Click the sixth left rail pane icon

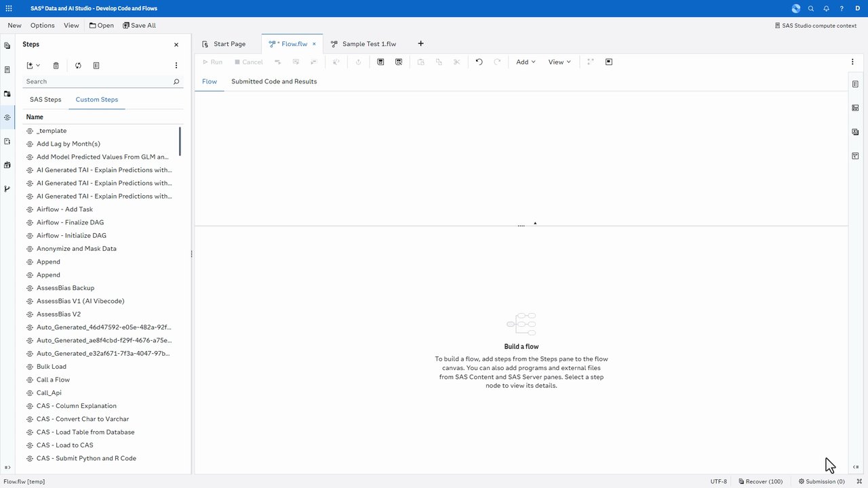point(7,165)
